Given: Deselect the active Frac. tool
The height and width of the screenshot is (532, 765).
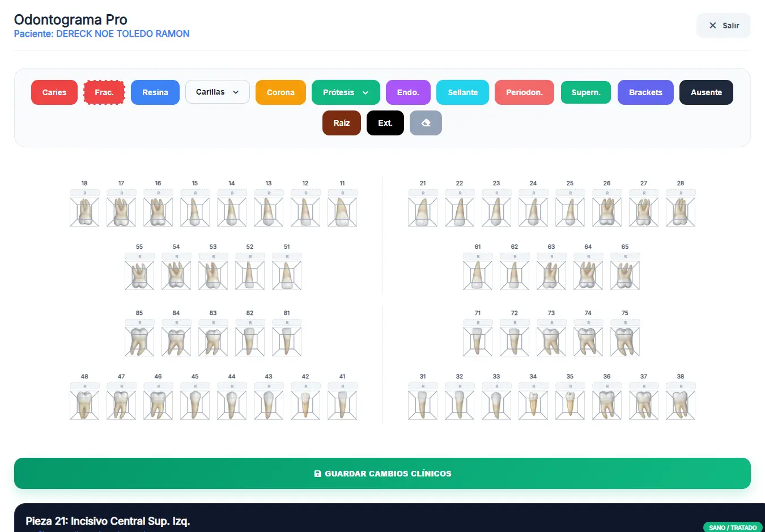Looking at the screenshot, I should [104, 92].
